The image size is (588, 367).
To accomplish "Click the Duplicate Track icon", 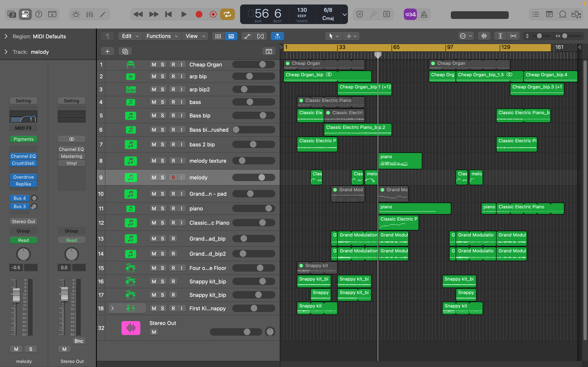I will pos(125,51).
